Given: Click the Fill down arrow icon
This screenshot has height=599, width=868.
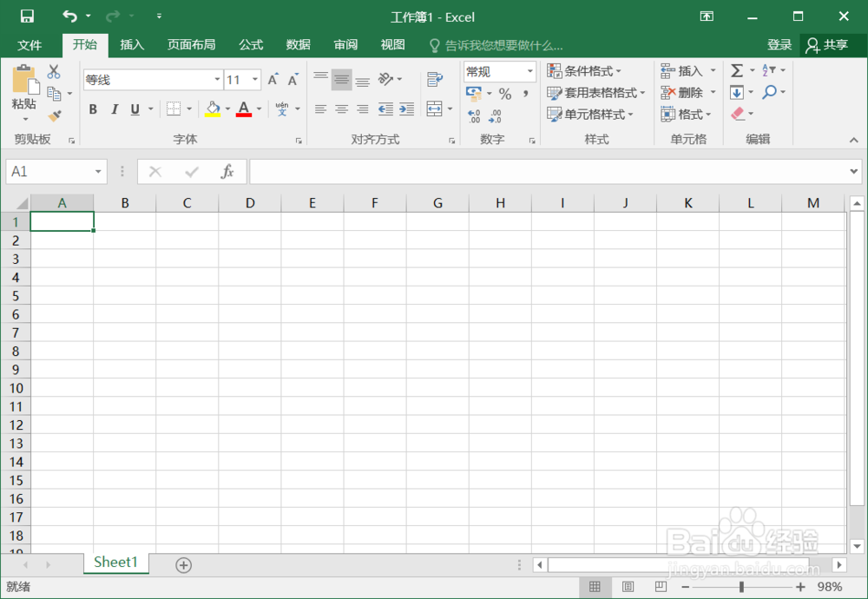Looking at the screenshot, I should pos(737,92).
